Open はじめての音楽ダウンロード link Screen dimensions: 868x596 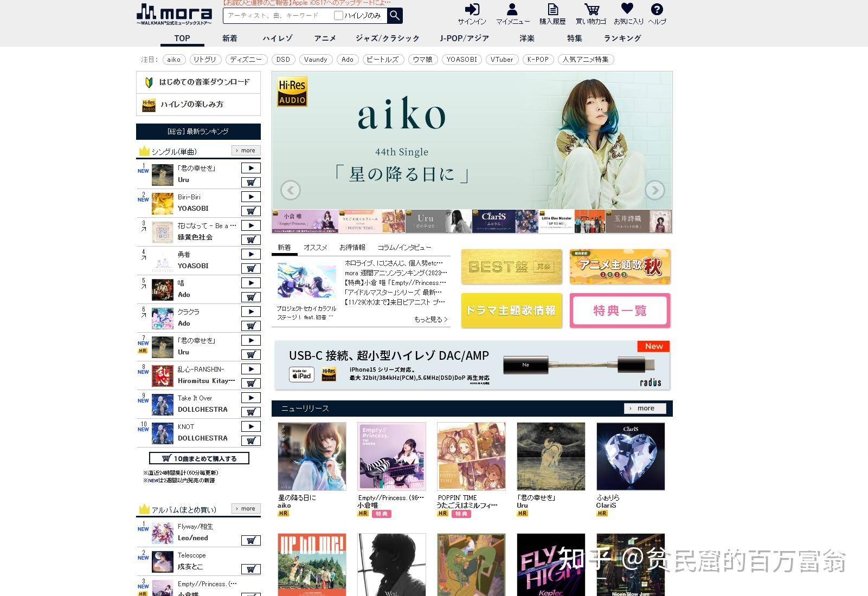point(198,82)
